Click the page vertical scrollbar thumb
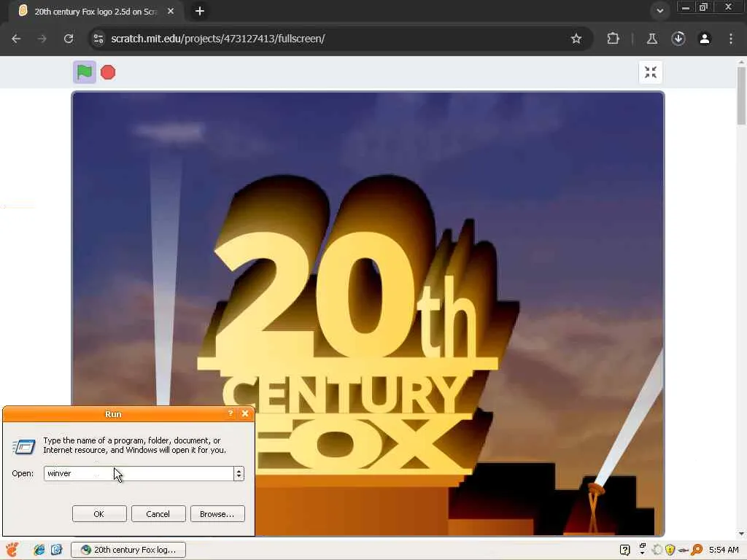The width and height of the screenshot is (747, 560). tap(741, 96)
